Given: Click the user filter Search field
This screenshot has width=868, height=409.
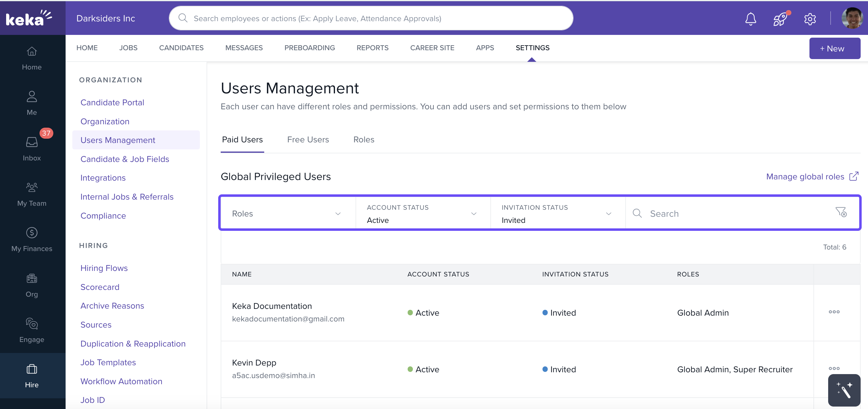Looking at the screenshot, I should point(735,213).
